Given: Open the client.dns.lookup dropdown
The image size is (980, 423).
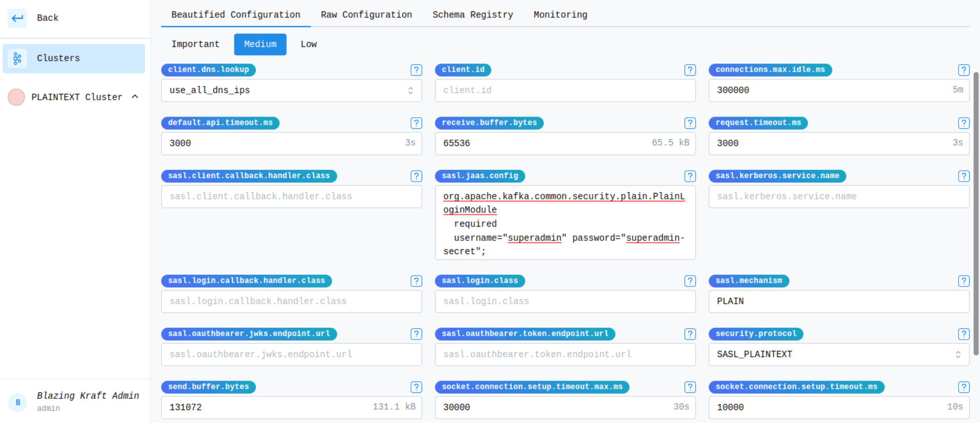Looking at the screenshot, I should (291, 91).
